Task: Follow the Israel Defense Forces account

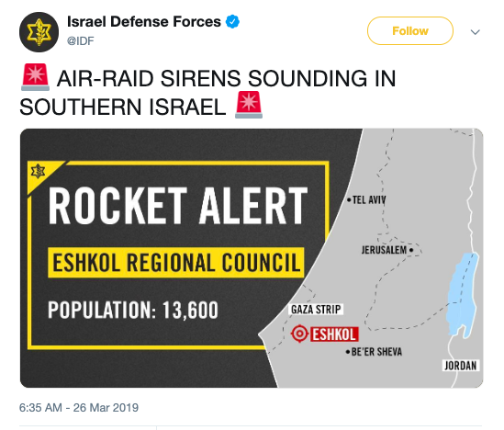Action: tap(410, 31)
